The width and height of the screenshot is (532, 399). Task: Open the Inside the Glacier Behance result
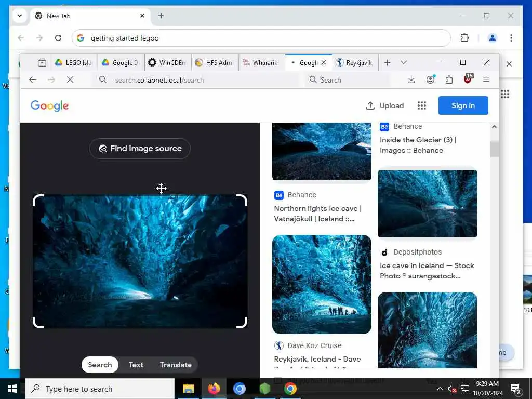pos(418,145)
